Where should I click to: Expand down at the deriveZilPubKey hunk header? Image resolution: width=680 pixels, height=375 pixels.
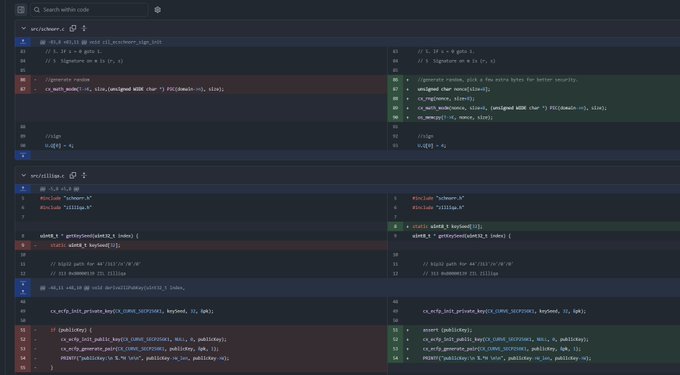(x=23, y=283)
